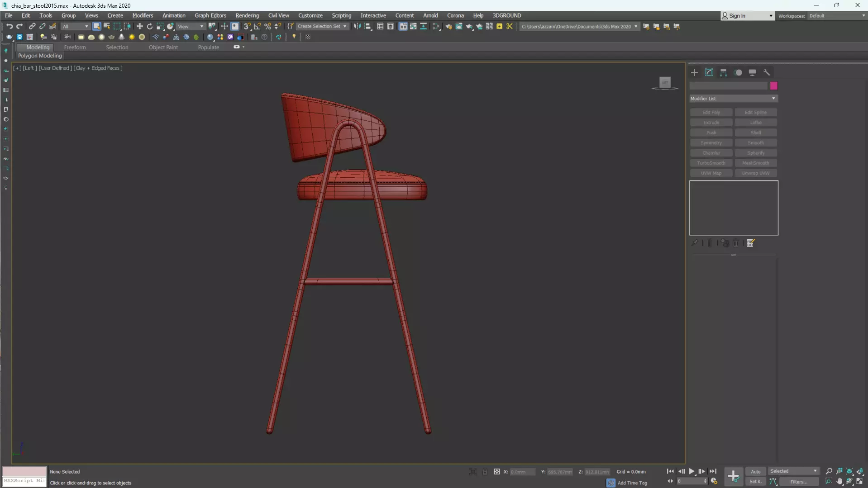868x488 pixels.
Task: Click the Set K. key button
Action: (x=756, y=482)
